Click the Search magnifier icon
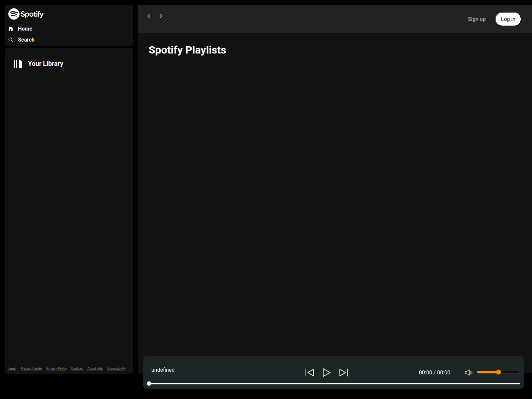 pos(11,40)
